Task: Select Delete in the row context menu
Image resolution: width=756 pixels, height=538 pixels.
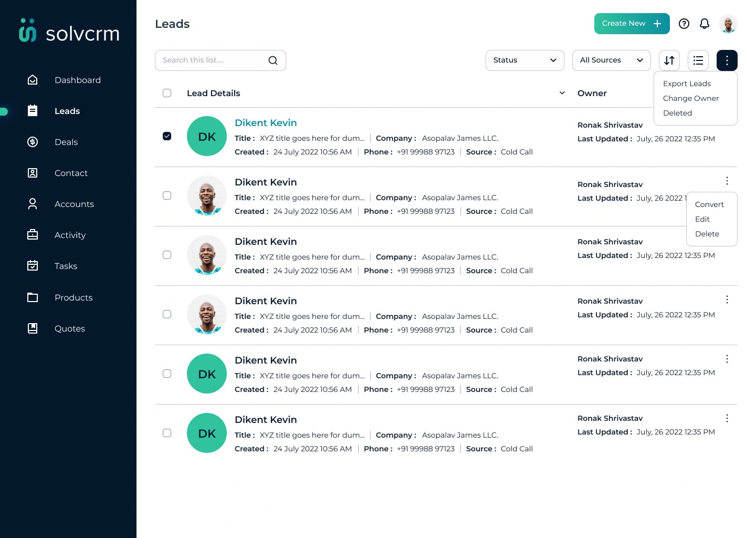Action: pyautogui.click(x=707, y=234)
